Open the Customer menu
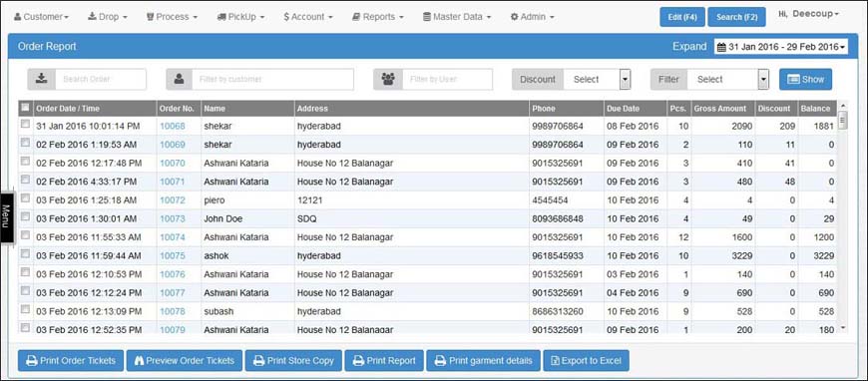 tap(42, 17)
